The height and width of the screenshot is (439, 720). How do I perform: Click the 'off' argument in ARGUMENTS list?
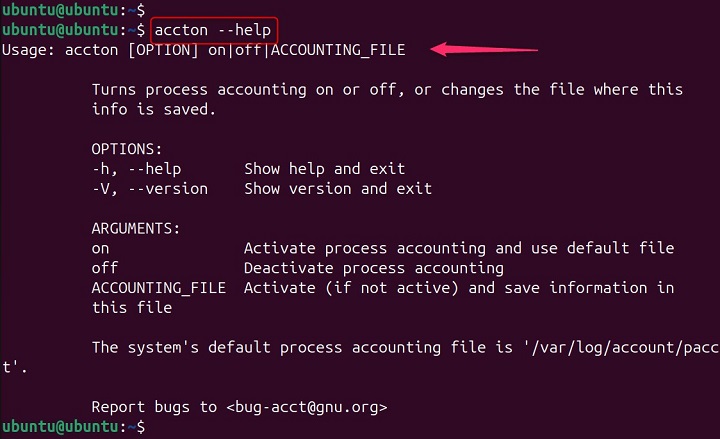(104, 268)
